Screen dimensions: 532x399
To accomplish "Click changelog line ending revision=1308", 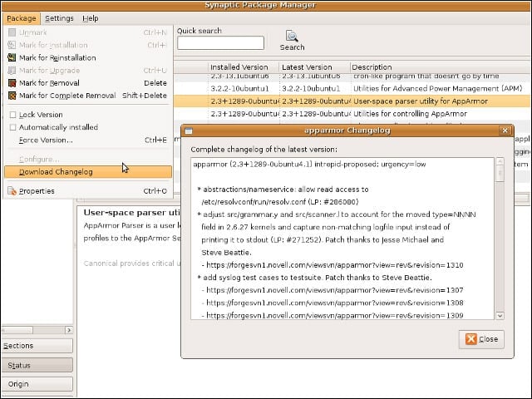I will 332,303.
